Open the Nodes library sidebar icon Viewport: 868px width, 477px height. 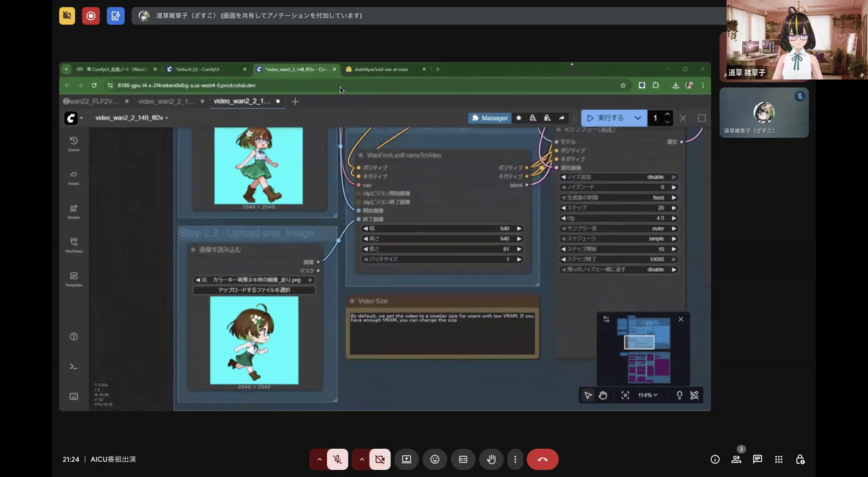pos(74,177)
